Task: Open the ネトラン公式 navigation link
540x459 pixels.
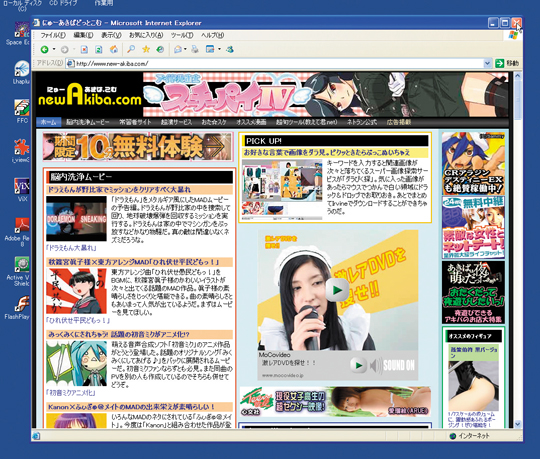Action: (362, 122)
